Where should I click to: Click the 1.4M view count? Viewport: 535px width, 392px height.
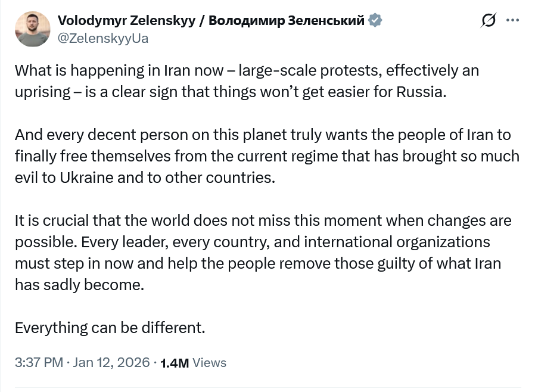point(175,363)
